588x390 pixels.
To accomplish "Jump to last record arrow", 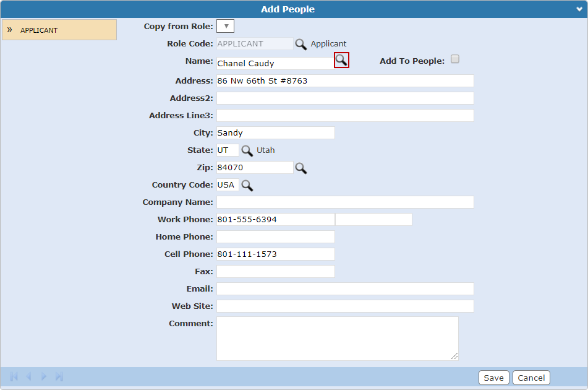I will point(59,376).
